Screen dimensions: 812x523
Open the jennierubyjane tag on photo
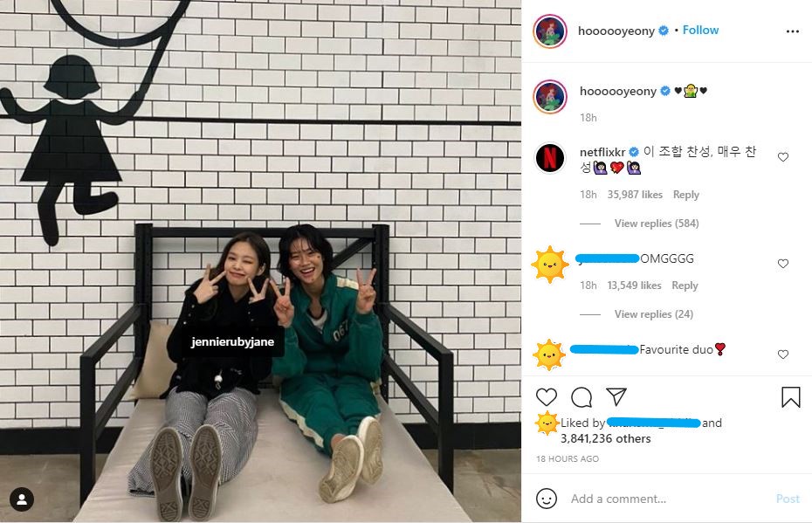coord(232,341)
